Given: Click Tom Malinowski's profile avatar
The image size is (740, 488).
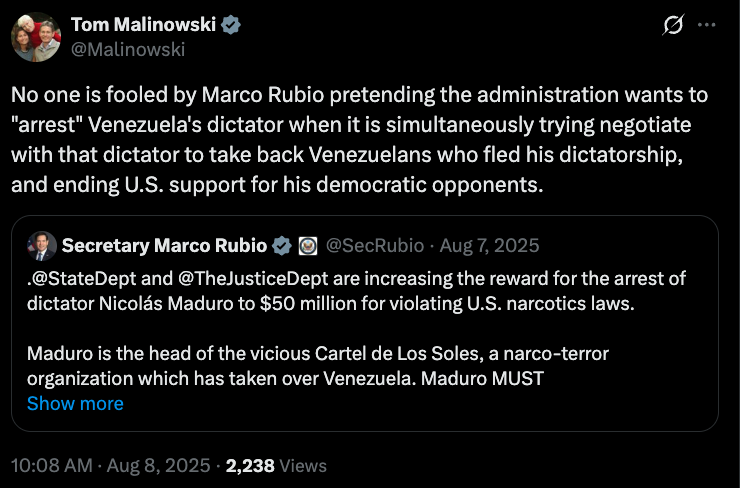Looking at the screenshot, I should coord(37,37).
